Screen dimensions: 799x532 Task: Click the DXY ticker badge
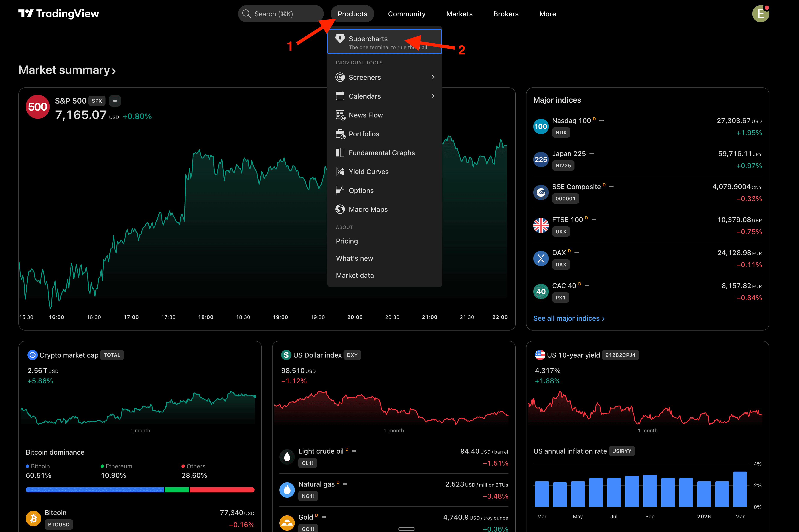[352, 355]
